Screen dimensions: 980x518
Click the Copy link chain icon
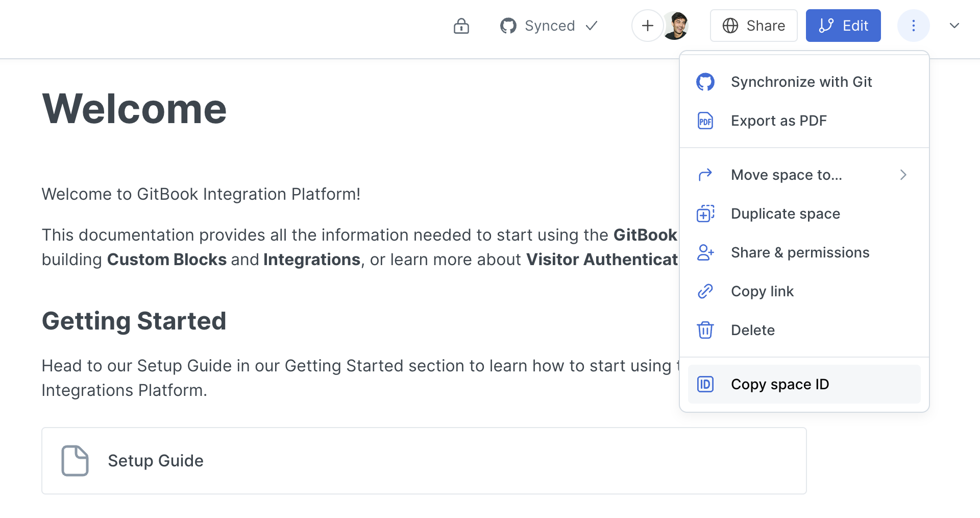[x=705, y=291]
